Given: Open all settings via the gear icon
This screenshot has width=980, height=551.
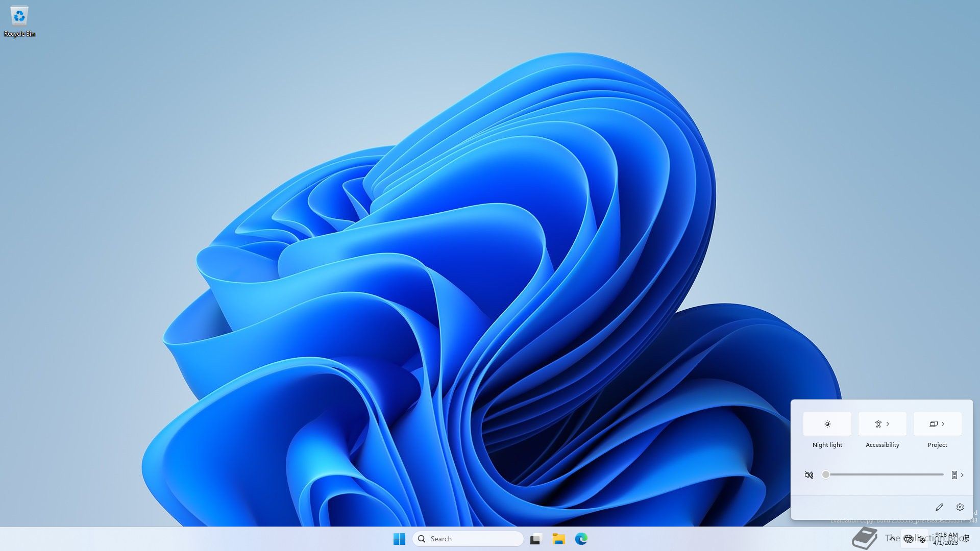Looking at the screenshot, I should click(960, 507).
